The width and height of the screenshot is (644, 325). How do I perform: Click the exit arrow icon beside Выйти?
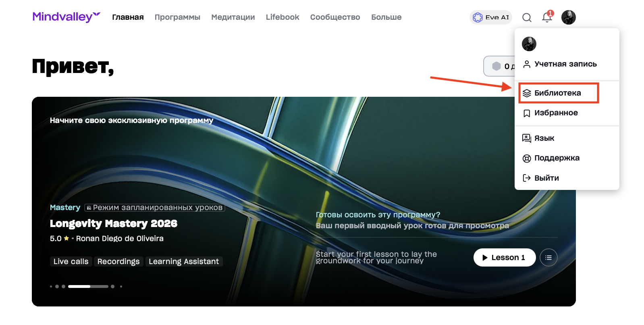pyautogui.click(x=527, y=178)
